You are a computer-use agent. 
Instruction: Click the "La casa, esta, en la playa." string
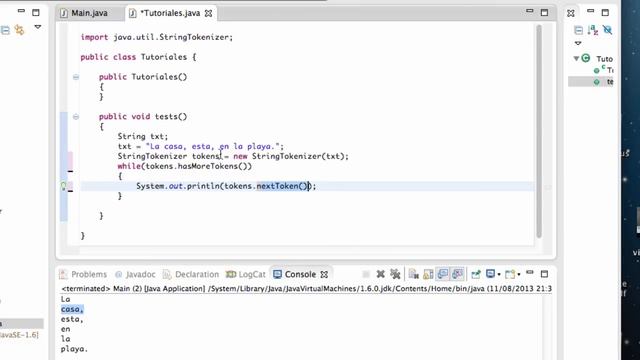pyautogui.click(x=213, y=147)
